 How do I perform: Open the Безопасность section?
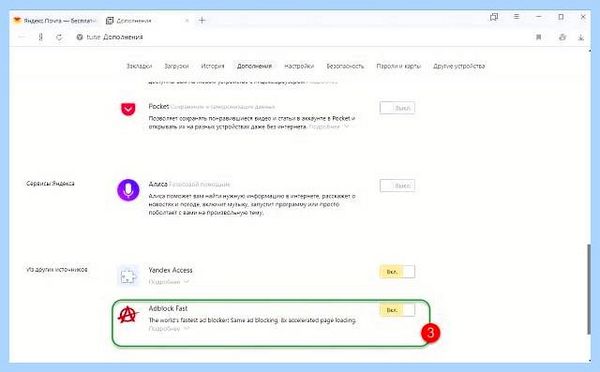point(345,66)
